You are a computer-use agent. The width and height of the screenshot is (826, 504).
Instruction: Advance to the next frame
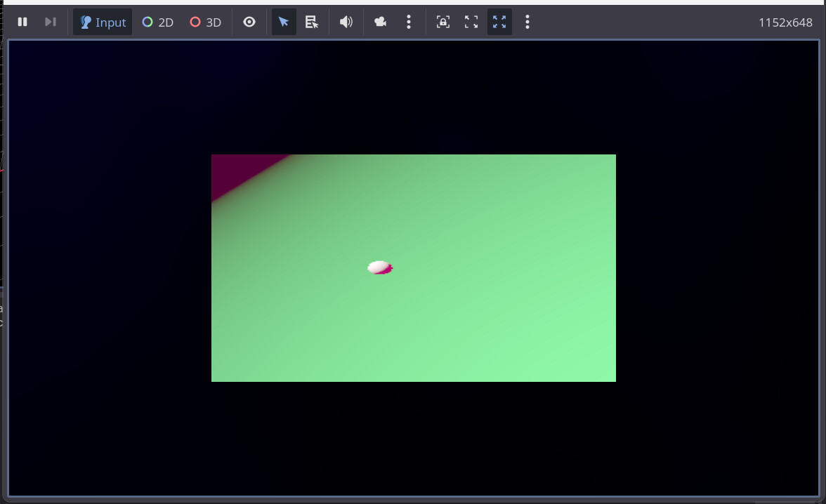click(x=50, y=22)
